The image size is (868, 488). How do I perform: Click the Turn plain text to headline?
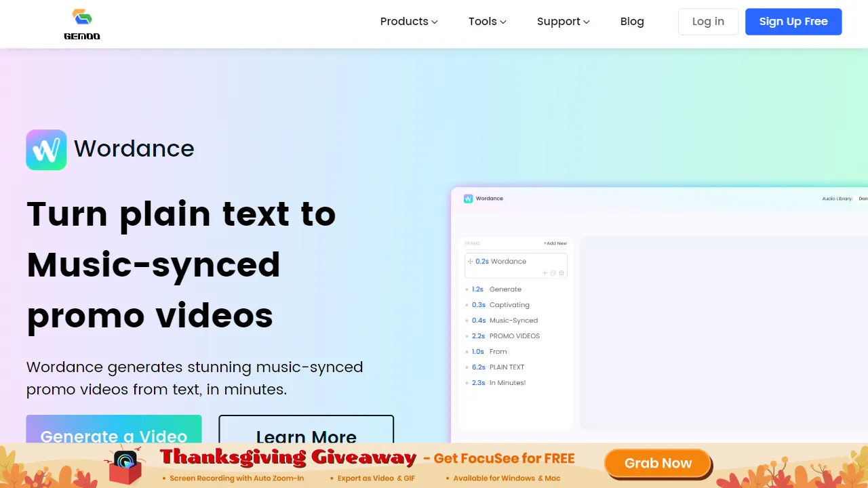pos(181,214)
